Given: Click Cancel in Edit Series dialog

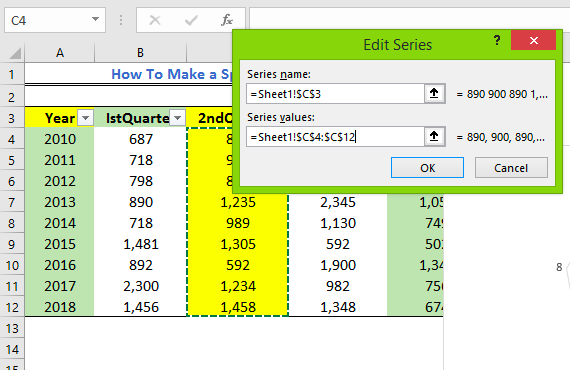Looking at the screenshot, I should pyautogui.click(x=511, y=168).
